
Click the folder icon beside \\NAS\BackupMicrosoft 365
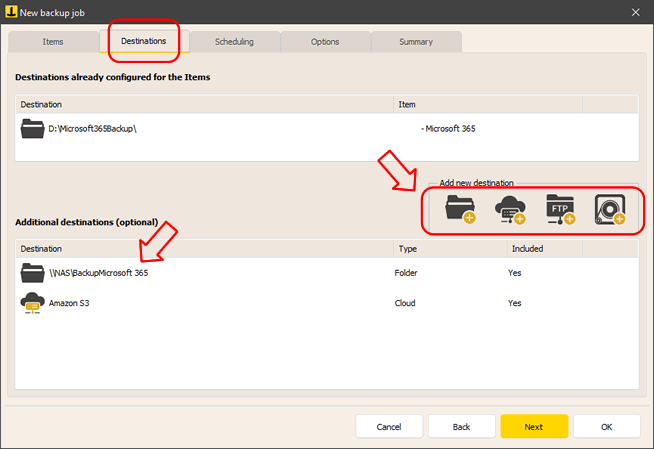[33, 273]
